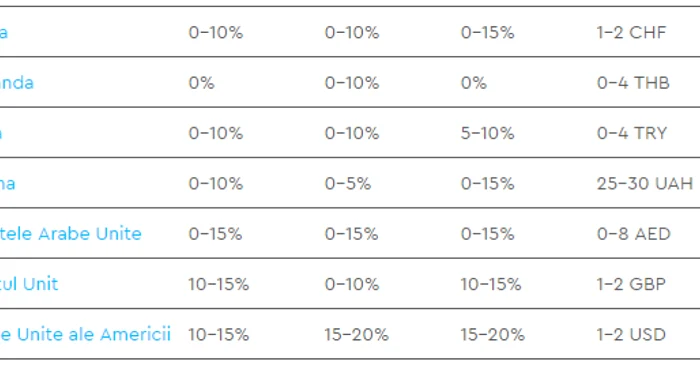Select the 25–30 UAH cell
The image size is (700, 368).
tap(645, 184)
